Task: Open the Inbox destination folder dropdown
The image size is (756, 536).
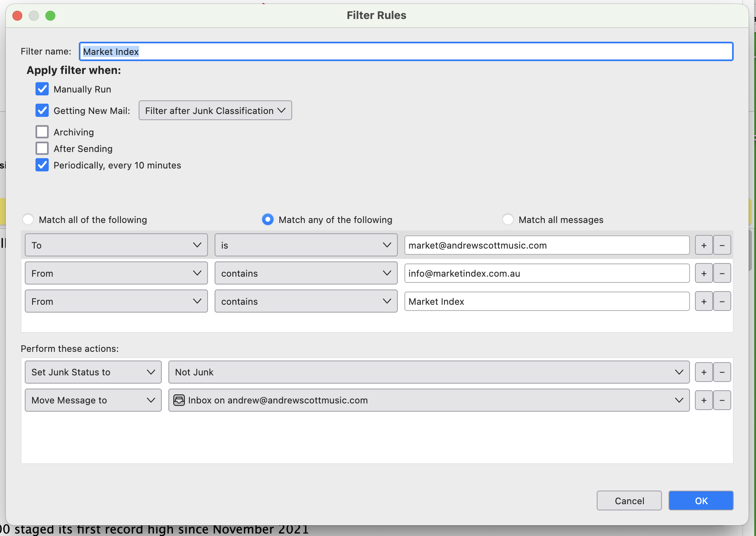Action: (429, 400)
